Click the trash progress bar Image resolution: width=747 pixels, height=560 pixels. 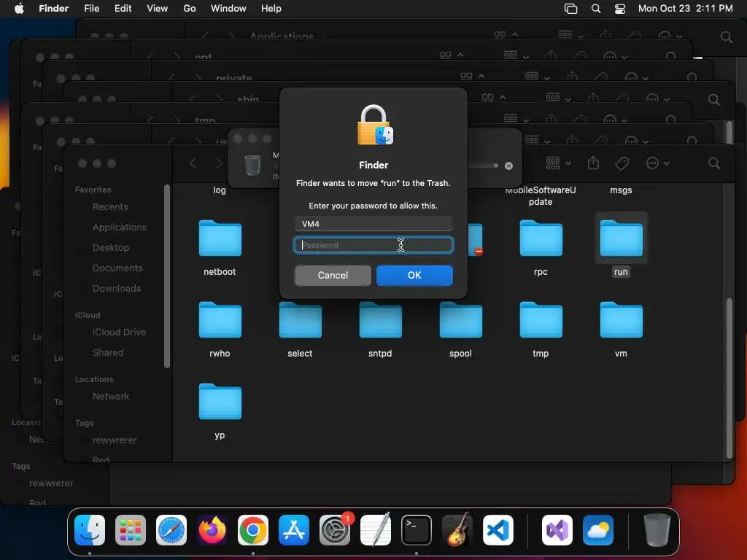[483, 166]
